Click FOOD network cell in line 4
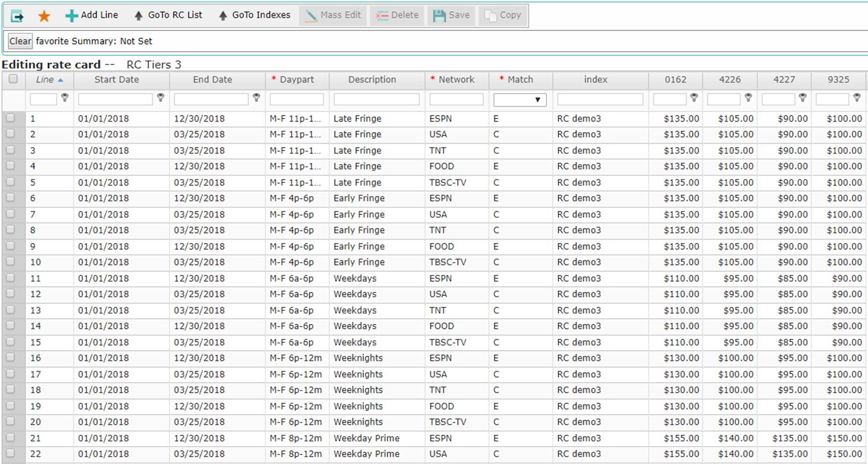Image resolution: width=868 pixels, height=464 pixels. coord(441,166)
